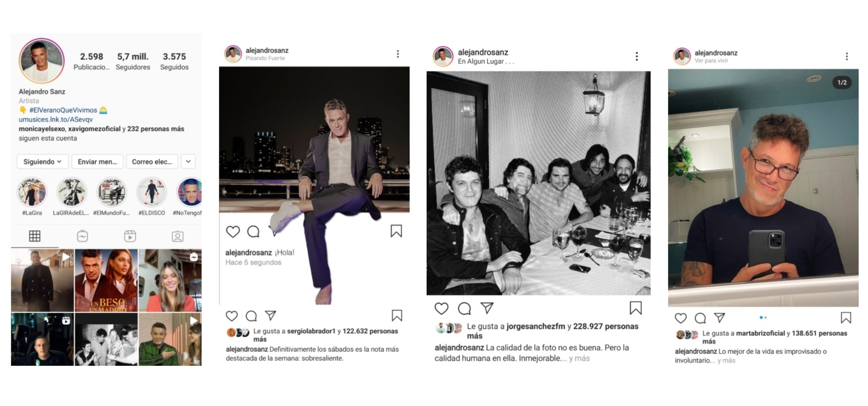Comment on the 'Pisando Fuerte' post
Viewport: 868px width, 406px height.
pyautogui.click(x=251, y=316)
